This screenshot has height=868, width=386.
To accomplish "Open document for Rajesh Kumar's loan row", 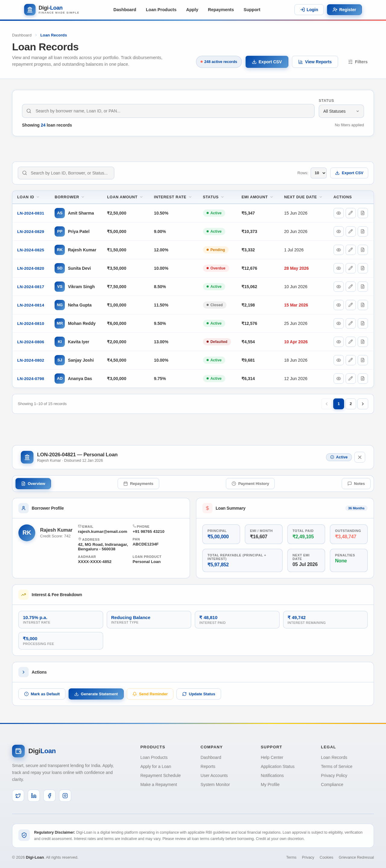I will tap(363, 250).
